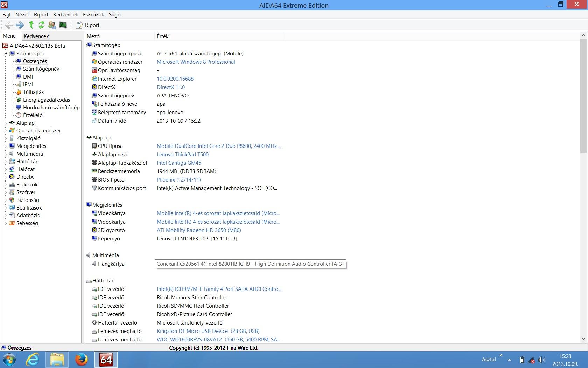Expand the Kiszolgáló tree node

point(6,138)
